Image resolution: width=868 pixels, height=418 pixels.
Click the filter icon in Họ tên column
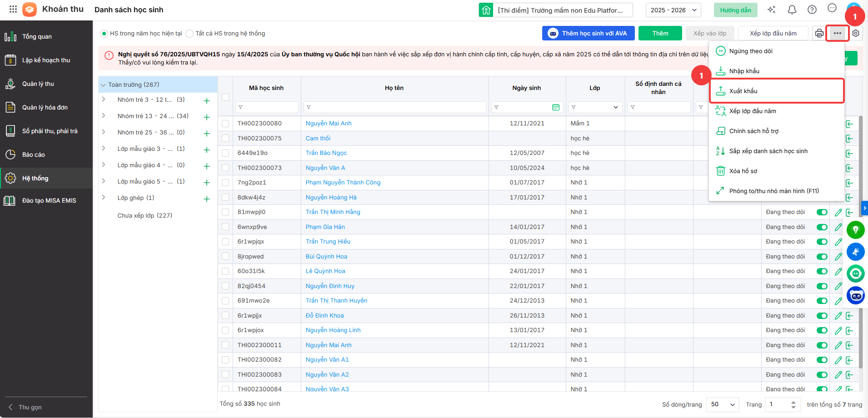coord(309,107)
